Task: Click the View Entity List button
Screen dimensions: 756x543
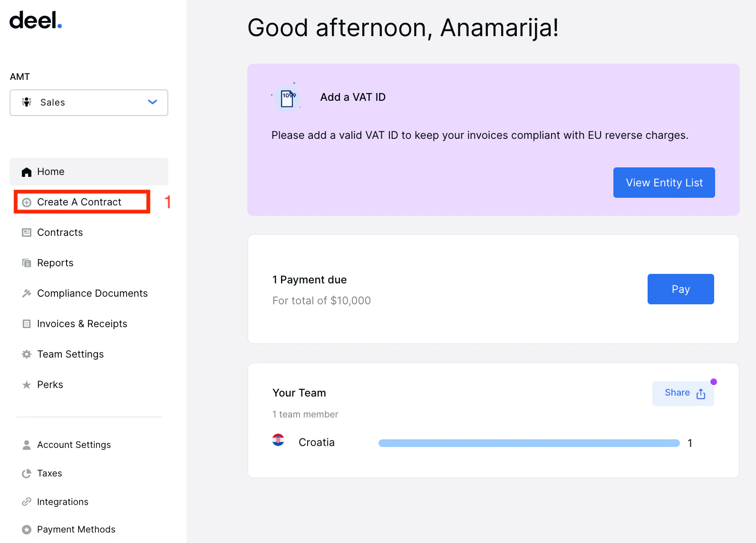Action: pos(664,183)
